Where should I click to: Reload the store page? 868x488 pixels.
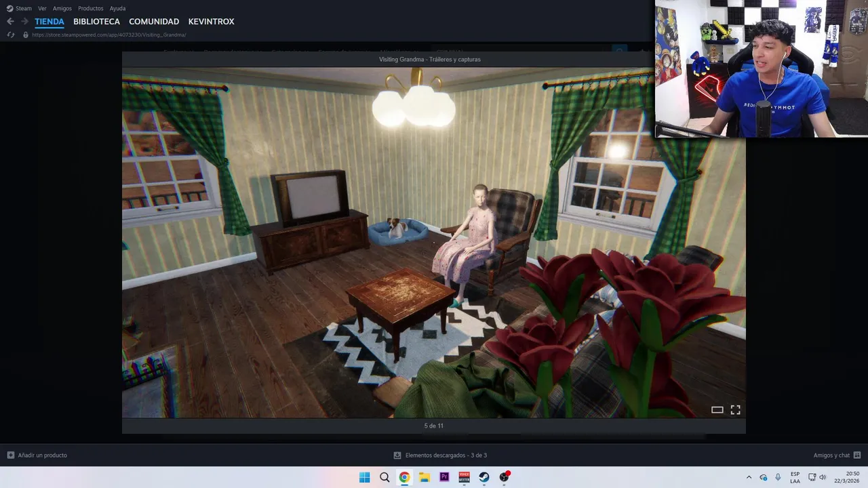click(x=10, y=35)
